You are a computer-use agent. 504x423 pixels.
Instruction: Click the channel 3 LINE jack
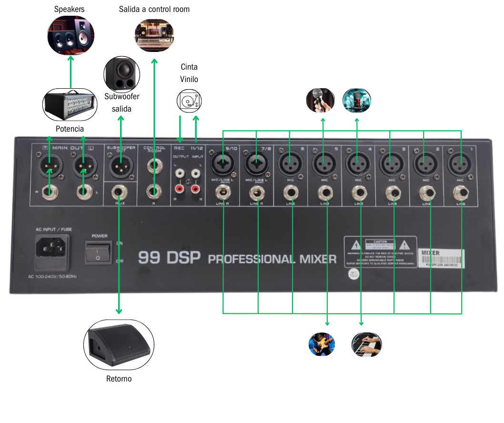point(393,193)
